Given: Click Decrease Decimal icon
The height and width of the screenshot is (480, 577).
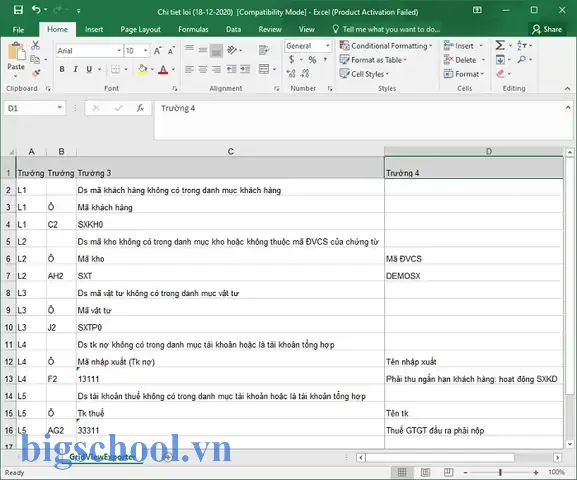Looking at the screenshot, I should (x=305, y=74).
